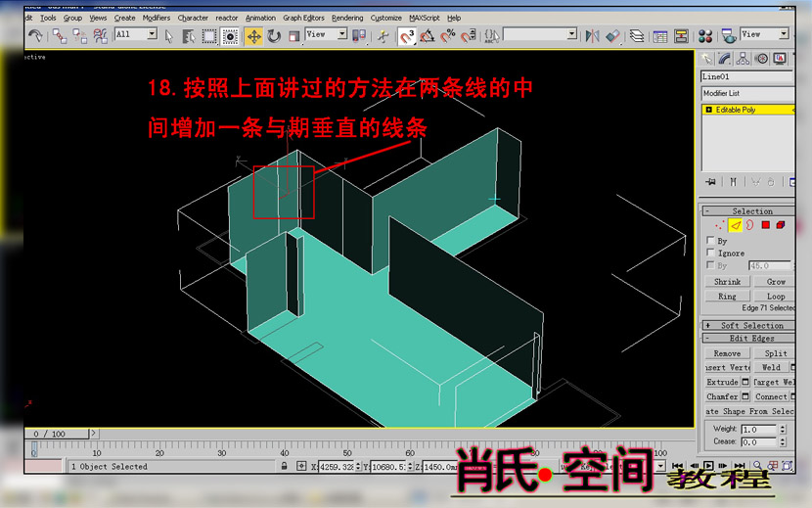This screenshot has height=508, width=812.
Task: Click the Ring button
Action: tap(728, 296)
